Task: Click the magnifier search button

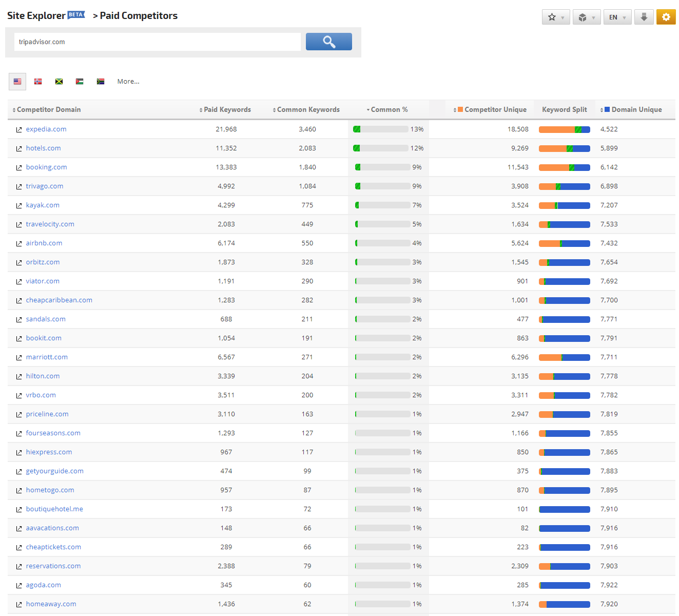Action: 328,42
